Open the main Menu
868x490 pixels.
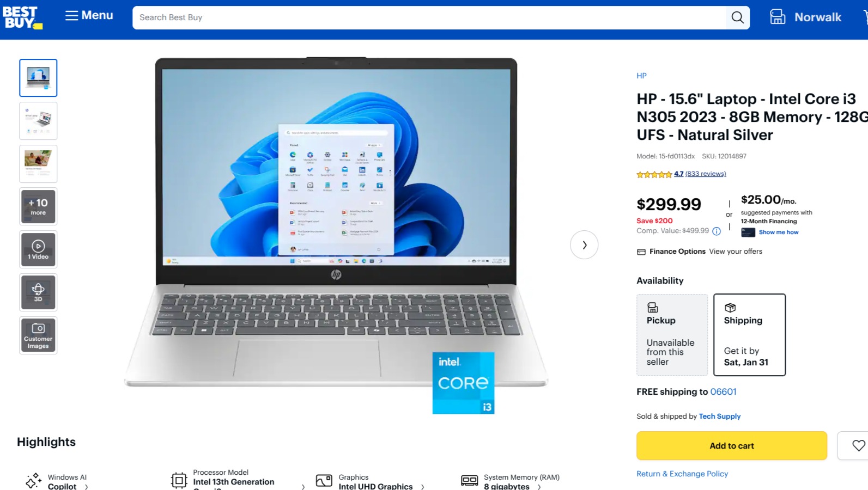tap(89, 15)
